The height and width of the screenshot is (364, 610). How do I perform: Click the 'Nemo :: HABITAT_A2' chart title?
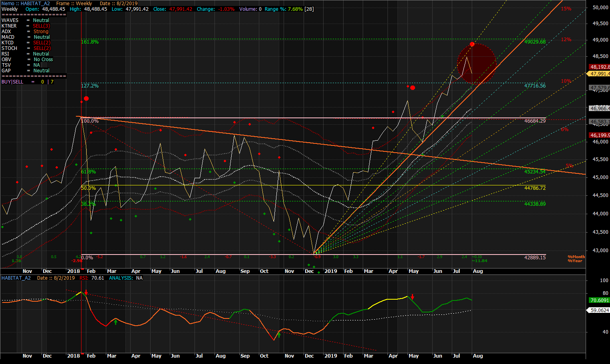point(26,3)
